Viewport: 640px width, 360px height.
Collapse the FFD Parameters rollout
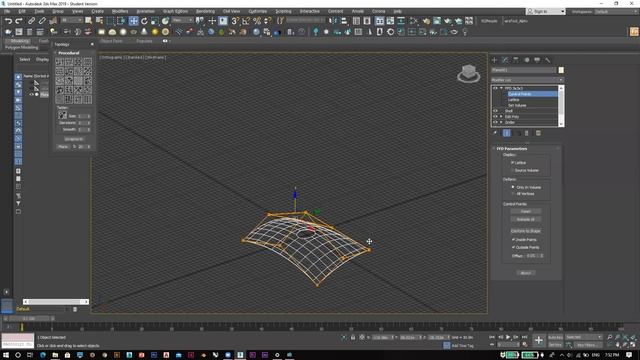click(512, 149)
